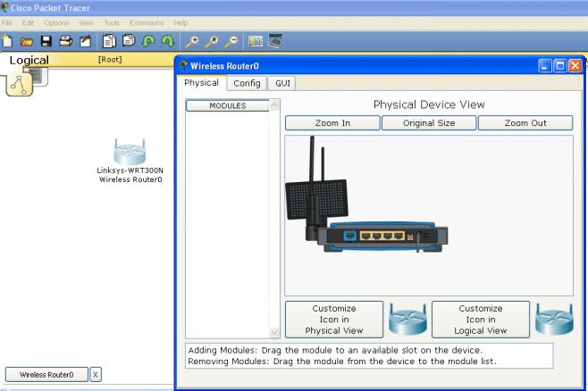
Task: Click the router power switch on device image
Action: click(x=410, y=237)
